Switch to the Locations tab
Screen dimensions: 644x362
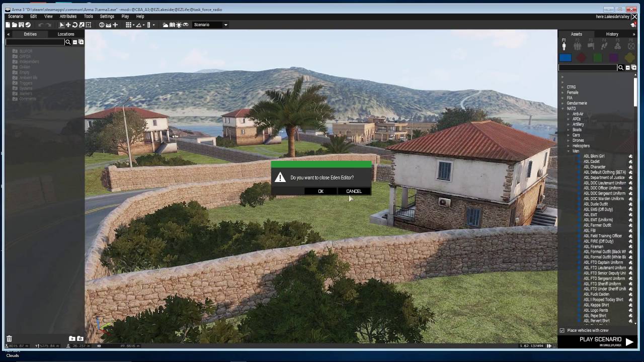point(66,34)
